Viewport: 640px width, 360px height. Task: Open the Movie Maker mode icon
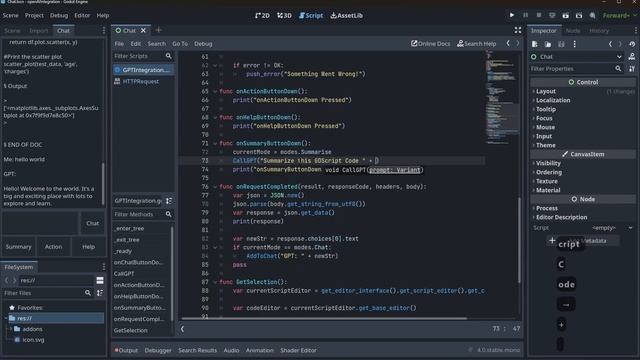[x=592, y=16]
